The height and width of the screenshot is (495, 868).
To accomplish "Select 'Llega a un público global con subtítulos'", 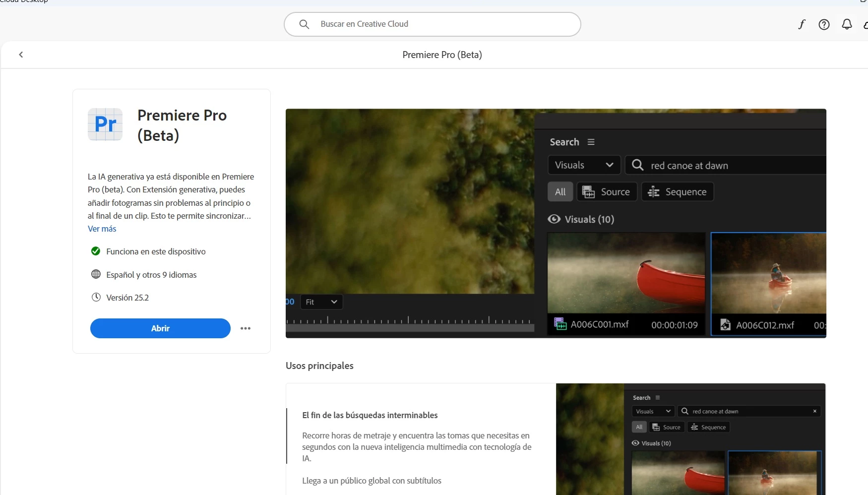I will tap(372, 481).
